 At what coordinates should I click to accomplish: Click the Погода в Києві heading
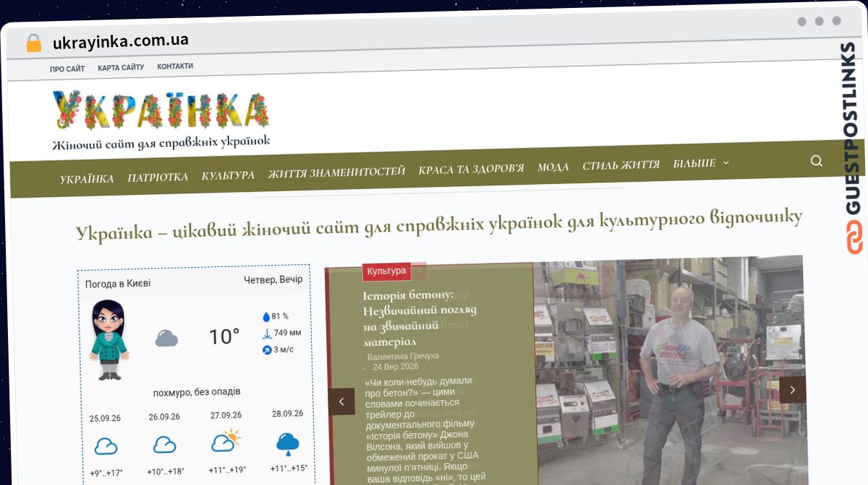tap(118, 284)
